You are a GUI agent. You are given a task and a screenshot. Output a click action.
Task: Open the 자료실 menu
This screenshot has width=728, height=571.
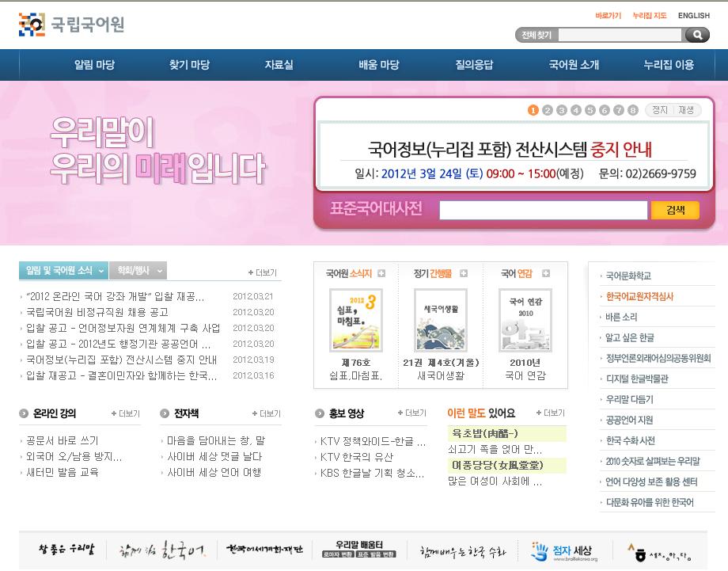click(279, 65)
